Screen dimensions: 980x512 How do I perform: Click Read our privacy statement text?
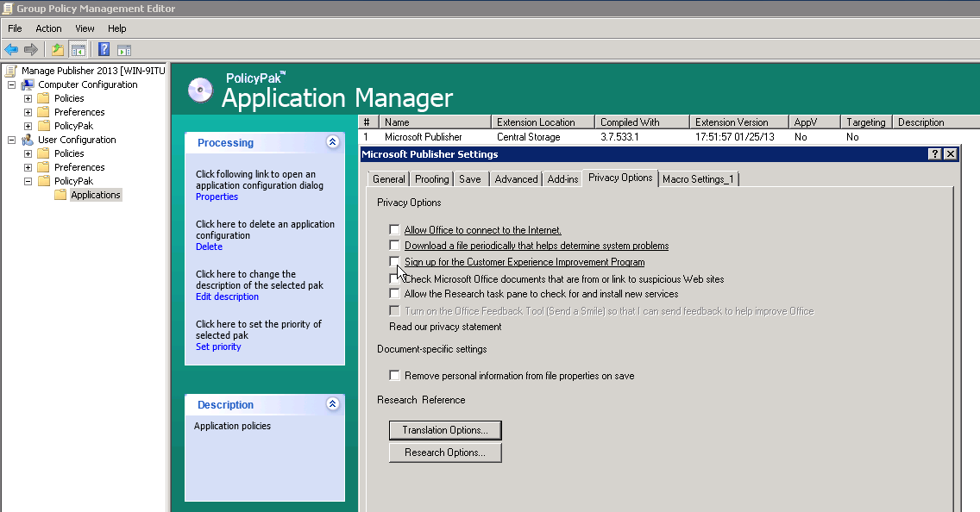445,327
